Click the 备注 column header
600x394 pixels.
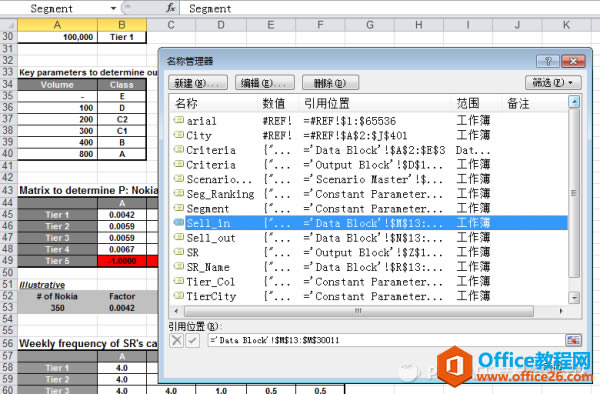point(535,103)
